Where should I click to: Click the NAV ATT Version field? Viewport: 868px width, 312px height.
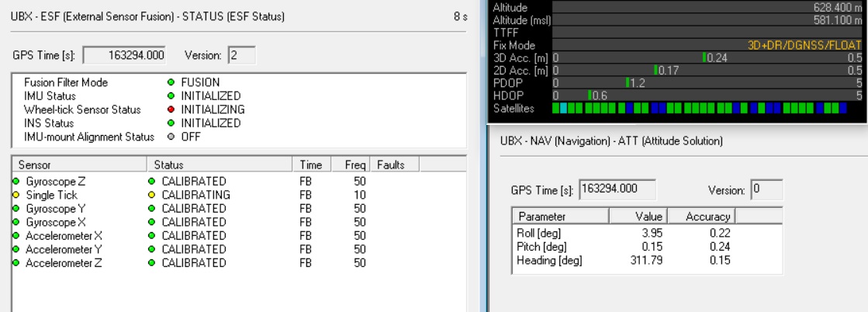772,191
